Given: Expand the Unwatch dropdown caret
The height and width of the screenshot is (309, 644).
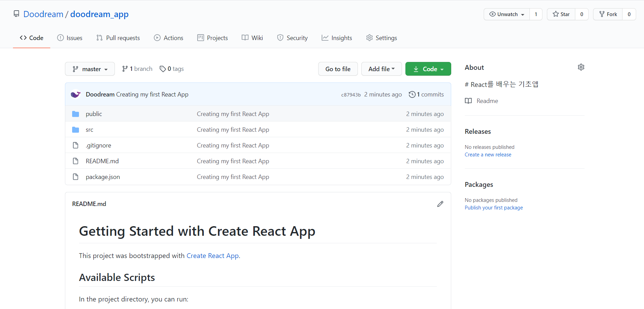Looking at the screenshot, I should (x=523, y=15).
